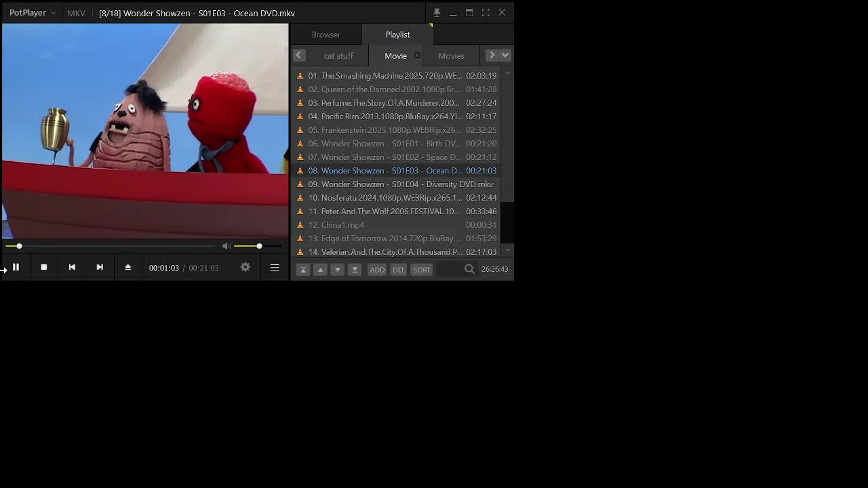Expand the playlist tabs dropdown list
This screenshot has width=868, height=488.
click(505, 56)
